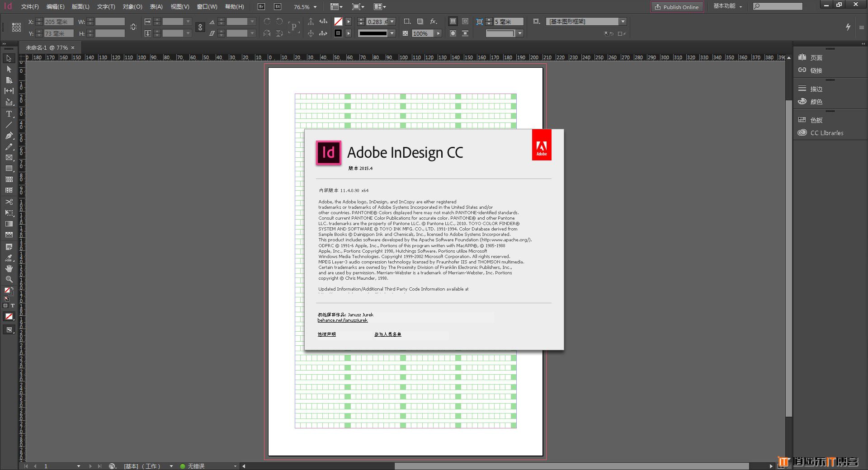
Task: Click the search field at top right
Action: (x=778, y=6)
